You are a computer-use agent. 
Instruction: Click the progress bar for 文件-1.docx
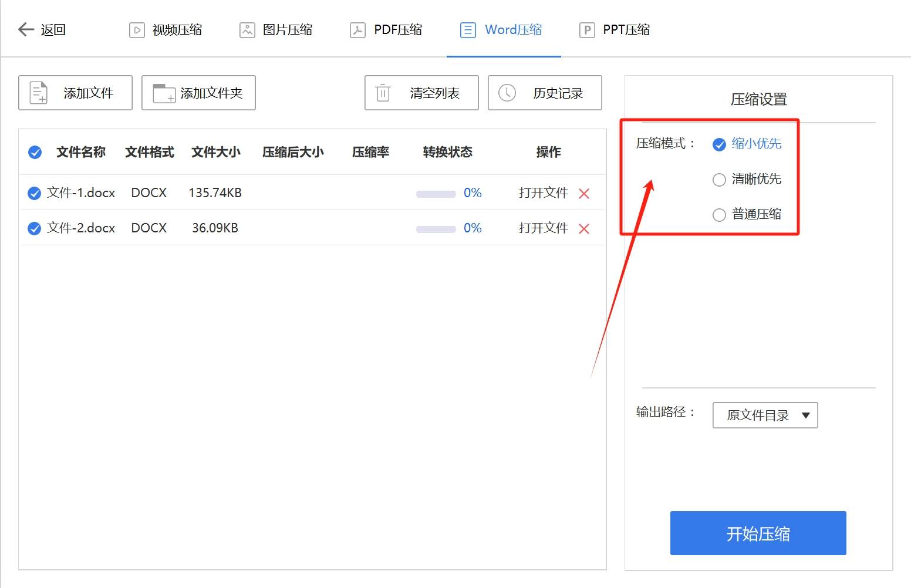pyautogui.click(x=435, y=193)
